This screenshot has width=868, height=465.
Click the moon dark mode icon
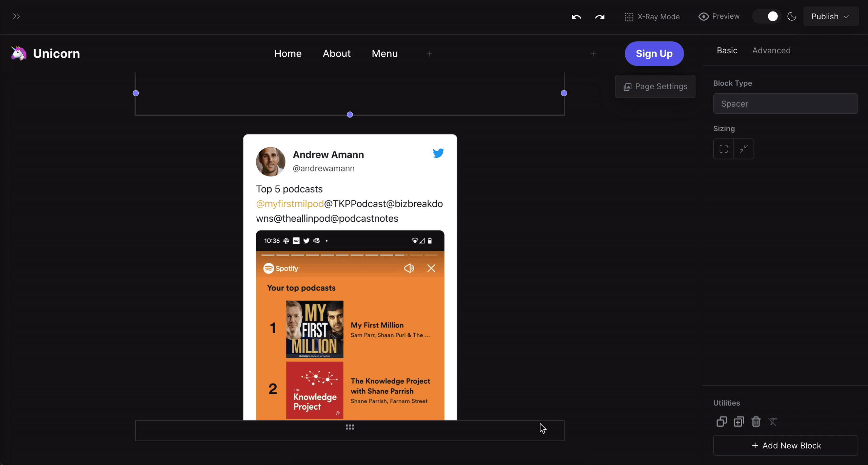(x=792, y=16)
